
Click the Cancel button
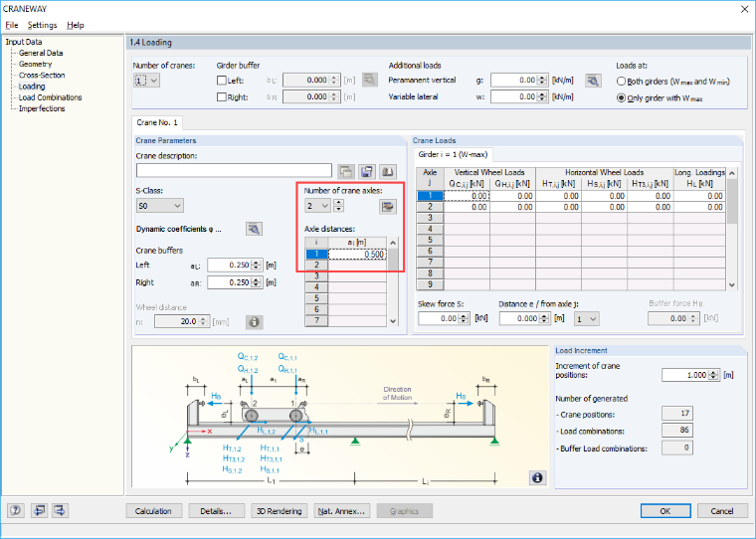click(722, 511)
